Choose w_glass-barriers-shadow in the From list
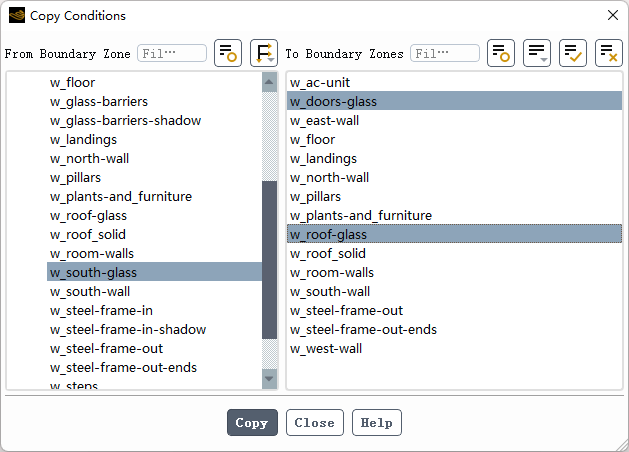629x452 pixels. point(125,121)
